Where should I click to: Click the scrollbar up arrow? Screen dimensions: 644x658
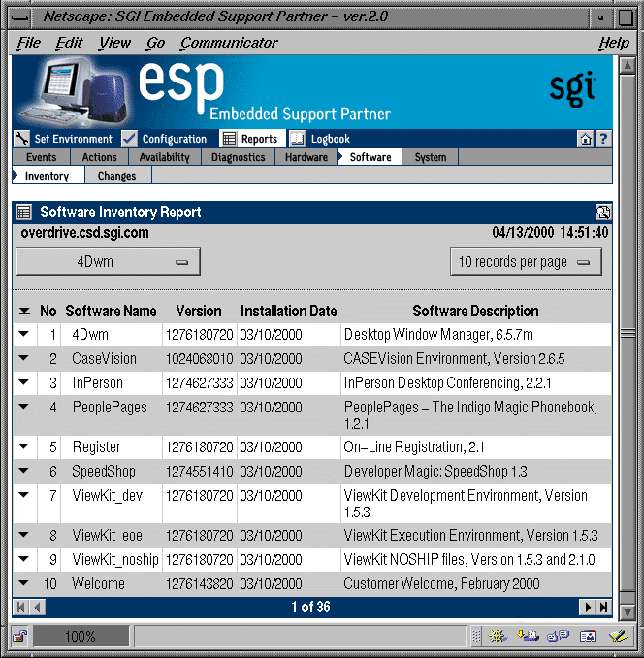628,65
